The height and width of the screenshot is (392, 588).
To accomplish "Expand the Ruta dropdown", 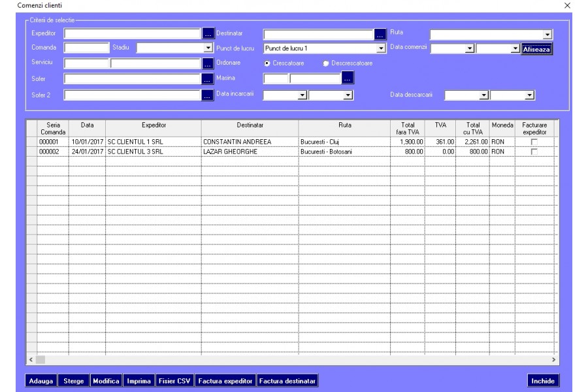I will click(x=547, y=35).
